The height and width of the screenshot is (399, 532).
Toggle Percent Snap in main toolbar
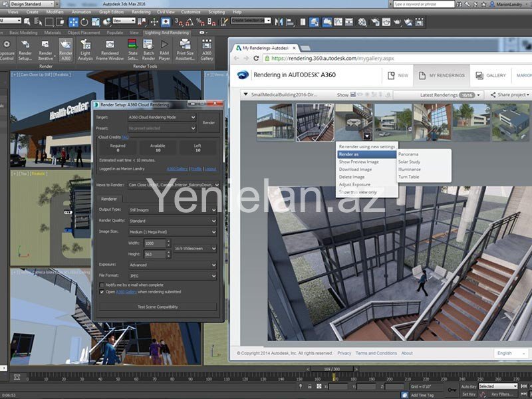tap(200, 22)
